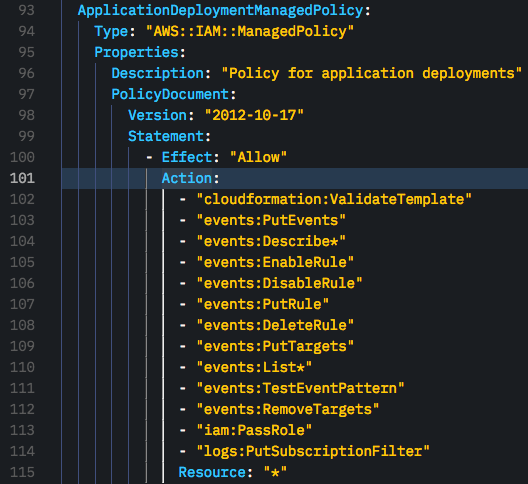The image size is (528, 484).
Task: Click the Properties key on line 95
Action: click(x=136, y=52)
